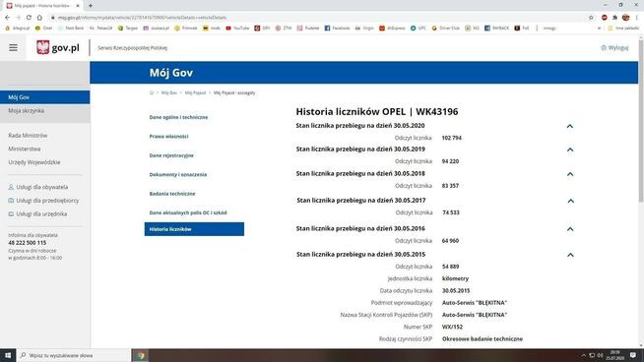Open the hamburger menu icon

click(13, 47)
